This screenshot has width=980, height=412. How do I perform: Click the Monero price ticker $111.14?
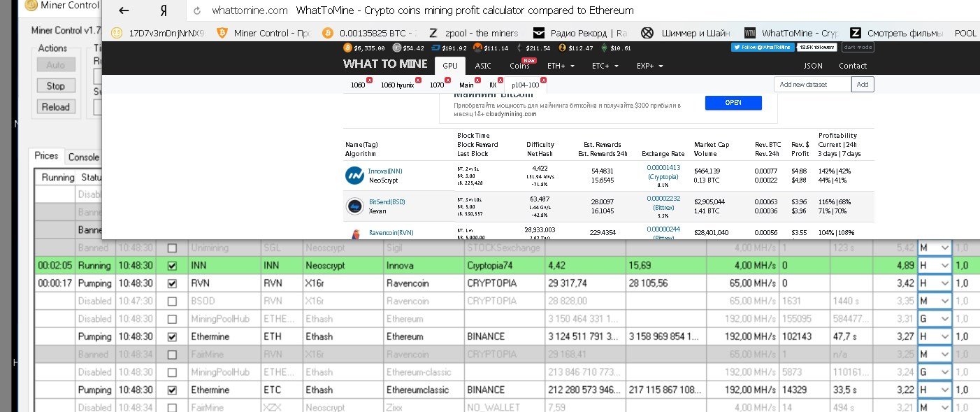tap(491, 48)
